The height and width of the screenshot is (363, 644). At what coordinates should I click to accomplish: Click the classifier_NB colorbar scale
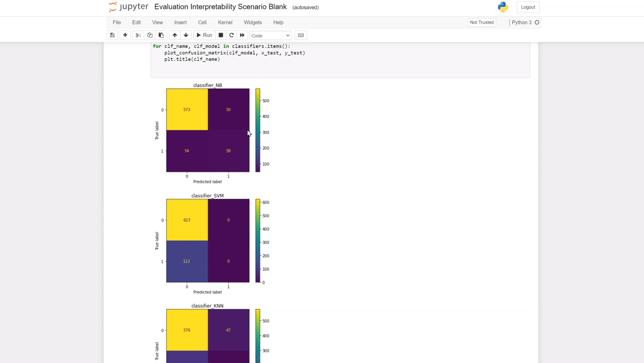258,130
